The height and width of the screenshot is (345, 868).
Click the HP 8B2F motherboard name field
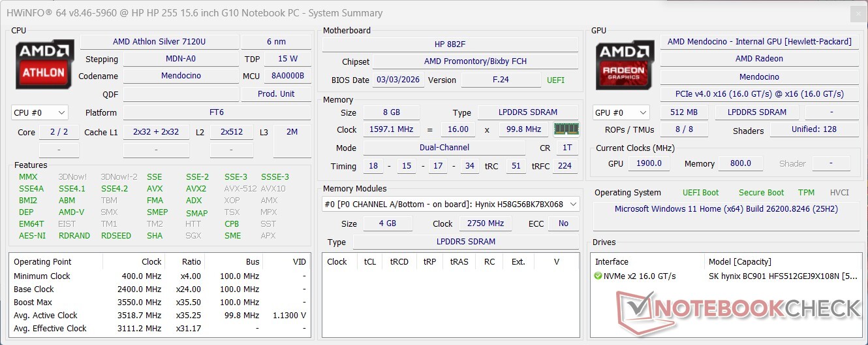(450, 44)
